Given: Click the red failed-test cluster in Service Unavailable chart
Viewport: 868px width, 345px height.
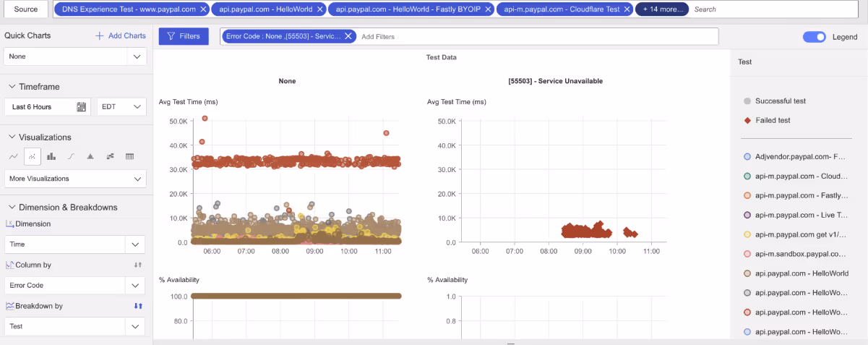Looking at the screenshot, I should tap(585, 231).
